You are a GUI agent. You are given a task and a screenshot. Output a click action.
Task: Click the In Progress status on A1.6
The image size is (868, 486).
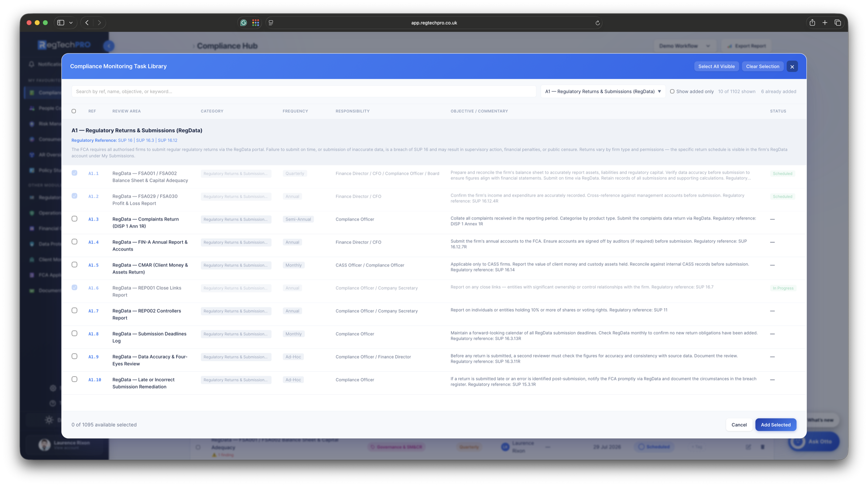point(783,288)
